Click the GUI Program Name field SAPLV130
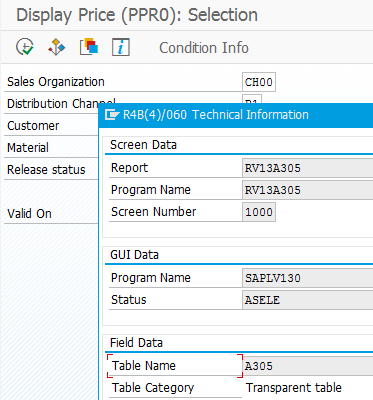Image resolution: width=373 pixels, height=400 pixels. (x=307, y=278)
